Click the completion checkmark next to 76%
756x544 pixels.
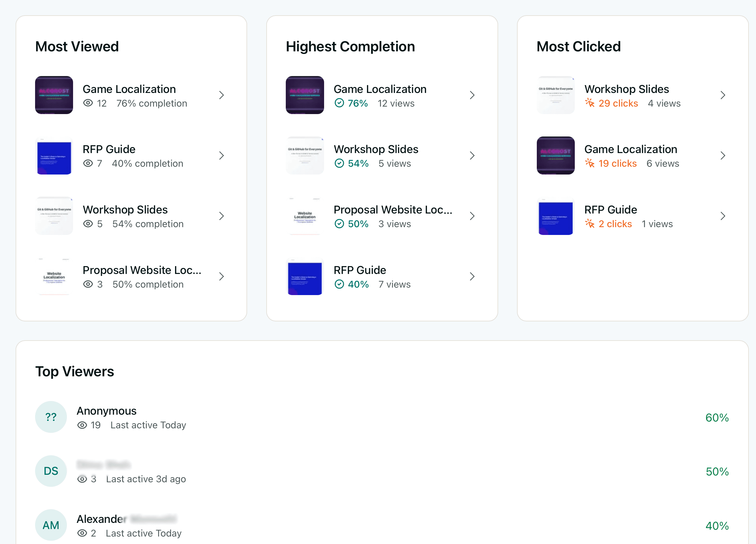point(339,103)
